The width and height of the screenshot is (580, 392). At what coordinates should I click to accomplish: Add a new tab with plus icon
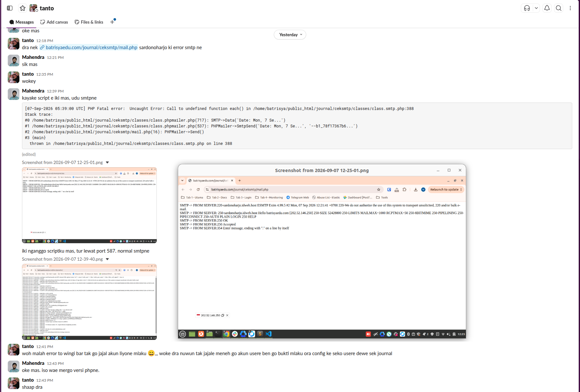(x=112, y=22)
